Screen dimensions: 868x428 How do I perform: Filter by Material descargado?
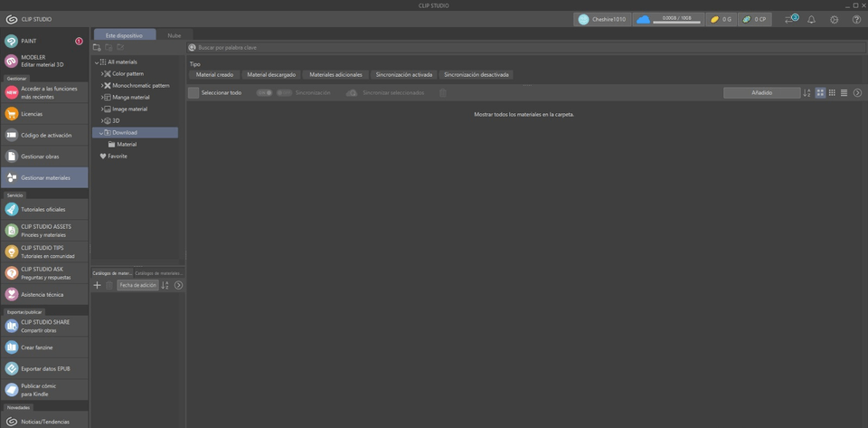270,75
